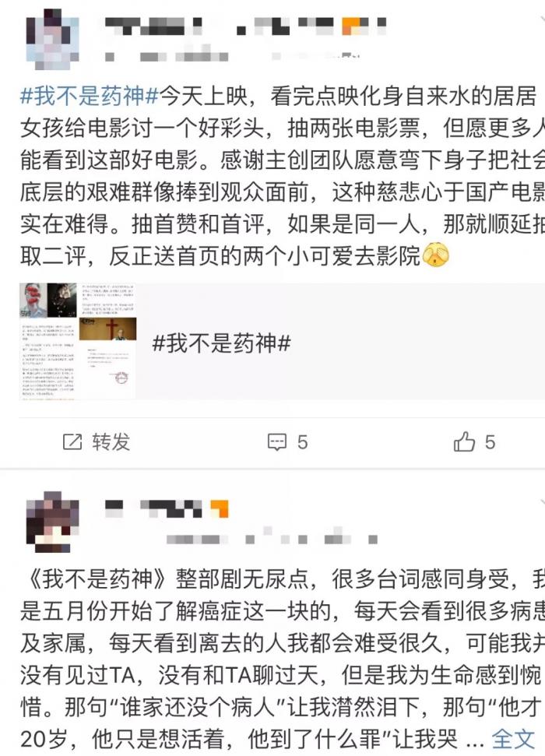This screenshot has height=756, width=545.
Task: Expand the first post's options chevron
Action: click(540, 20)
